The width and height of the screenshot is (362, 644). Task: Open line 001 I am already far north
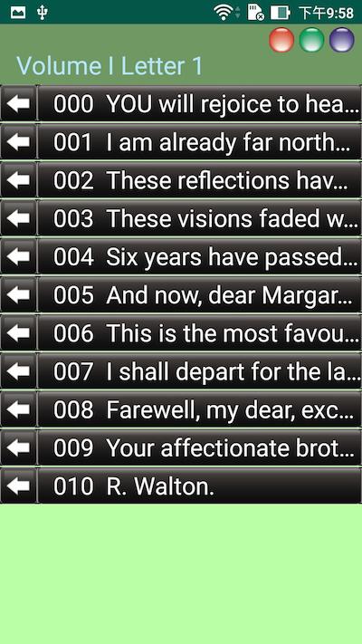199,141
